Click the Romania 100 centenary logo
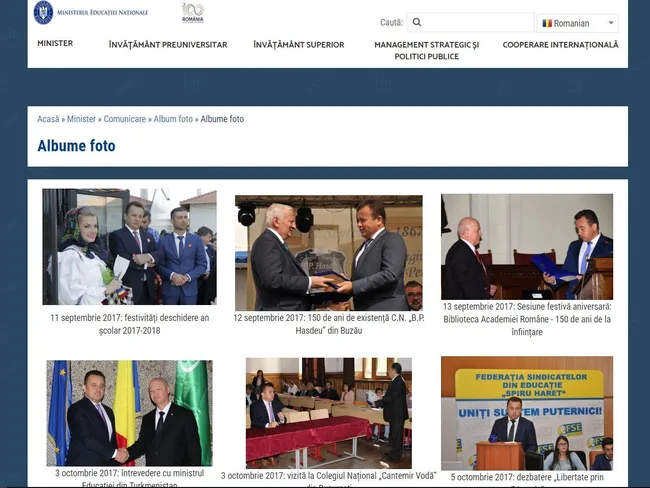650x488 pixels. point(193,13)
